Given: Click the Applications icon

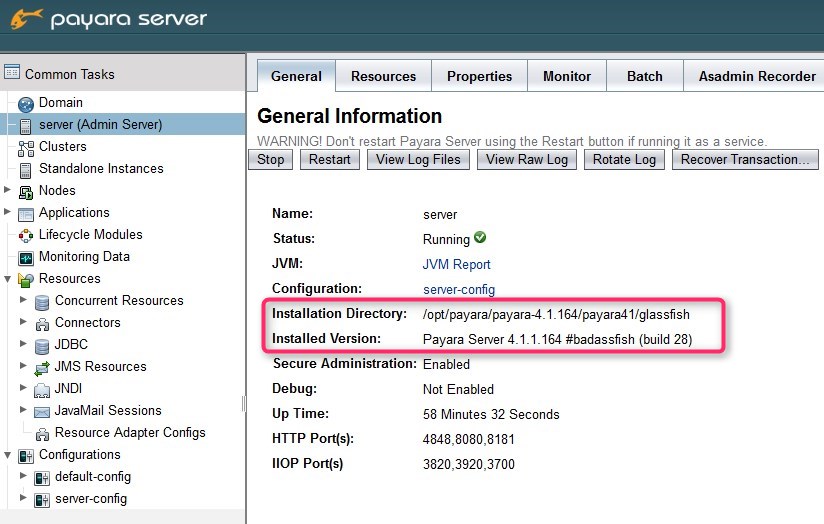Looking at the screenshot, I should (26, 214).
